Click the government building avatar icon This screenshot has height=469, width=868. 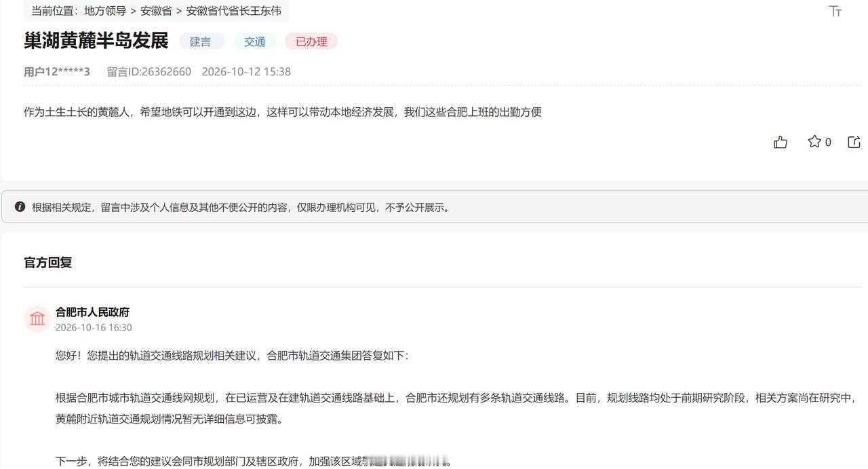37,318
